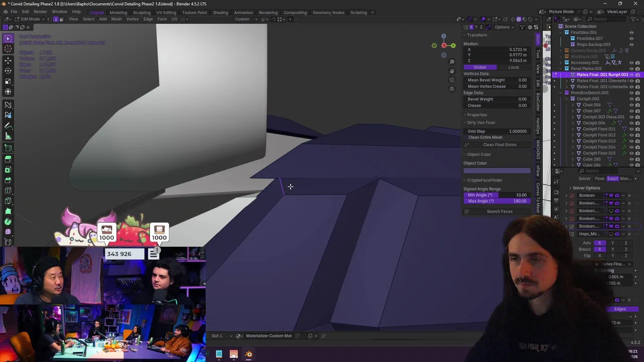Screen dimensions: 644x362
Task: Choose the Scale tool
Action: click(x=8, y=81)
